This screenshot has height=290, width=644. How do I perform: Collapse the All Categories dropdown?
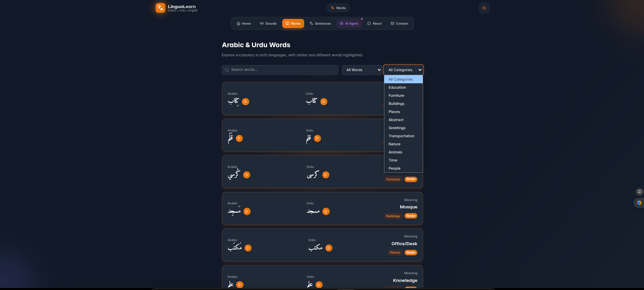tap(404, 70)
